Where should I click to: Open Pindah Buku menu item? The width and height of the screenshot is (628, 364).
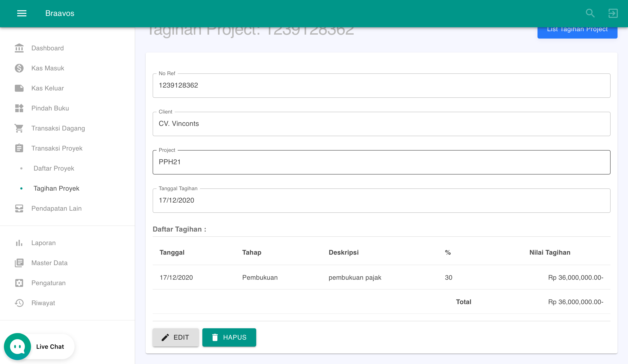(50, 108)
